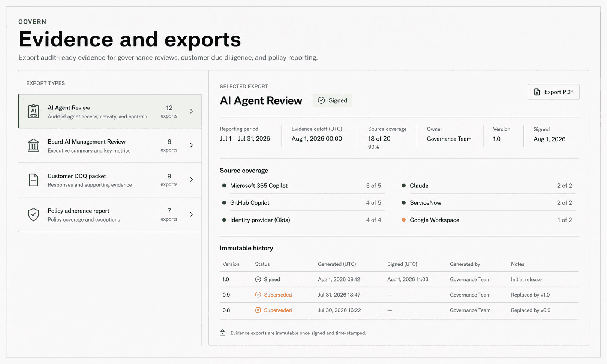The image size is (607, 364).
Task: Click version 0.9 in history table
Action: pyautogui.click(x=226, y=295)
